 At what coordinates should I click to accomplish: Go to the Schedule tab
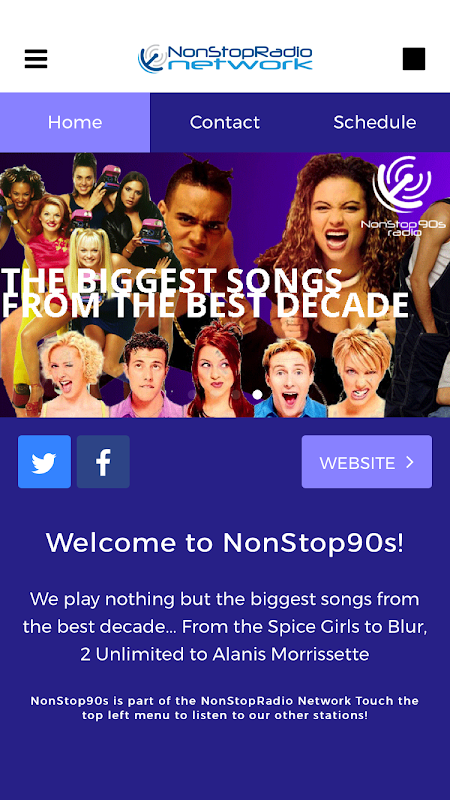tap(375, 122)
